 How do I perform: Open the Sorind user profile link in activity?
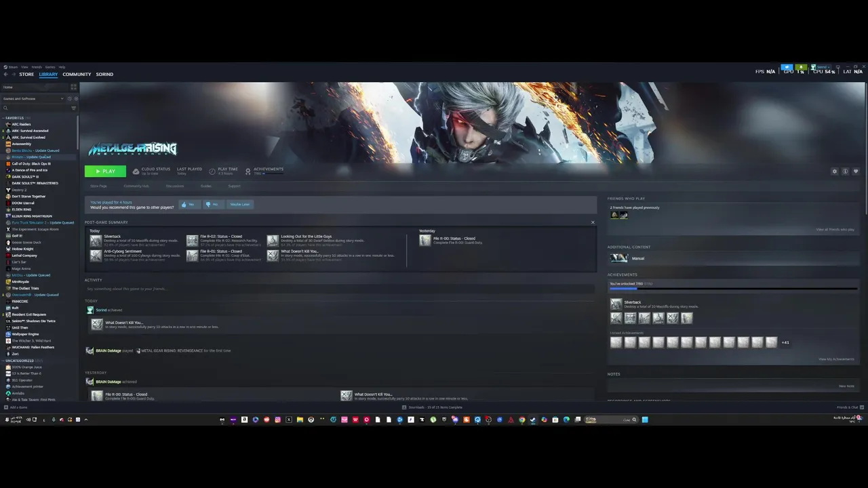click(101, 310)
